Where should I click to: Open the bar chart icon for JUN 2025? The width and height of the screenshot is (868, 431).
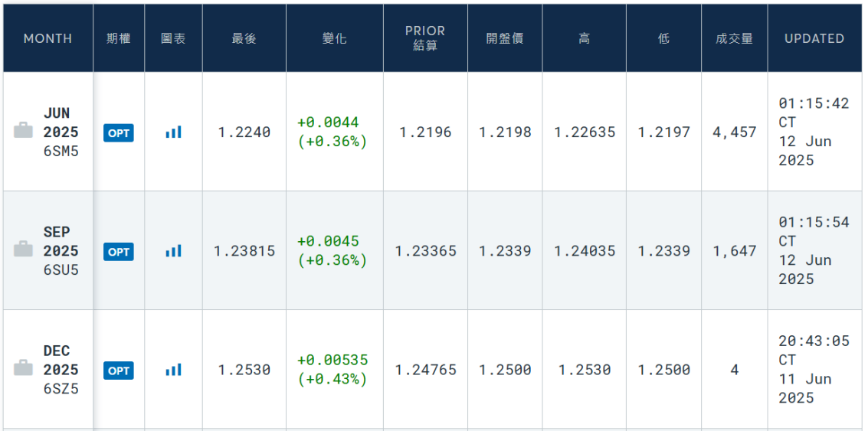pos(173,132)
